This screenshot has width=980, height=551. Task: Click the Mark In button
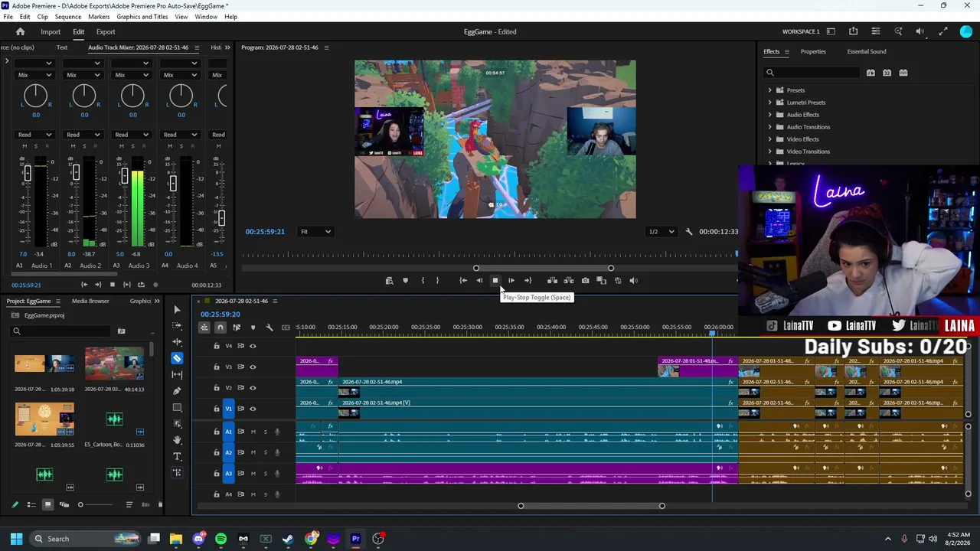pos(423,281)
